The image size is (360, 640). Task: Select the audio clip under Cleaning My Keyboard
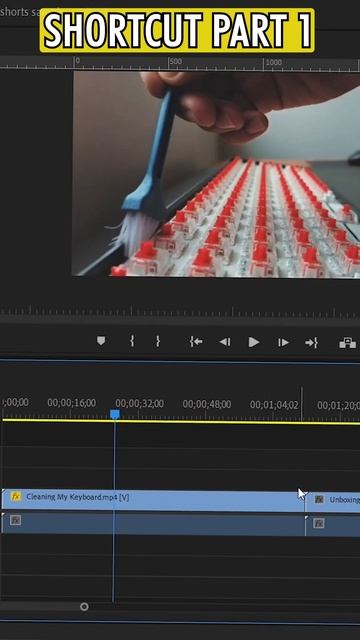coord(153,524)
